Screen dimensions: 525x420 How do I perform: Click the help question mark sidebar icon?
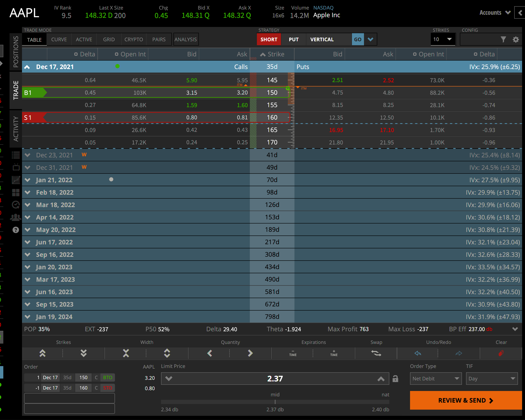coord(16,230)
